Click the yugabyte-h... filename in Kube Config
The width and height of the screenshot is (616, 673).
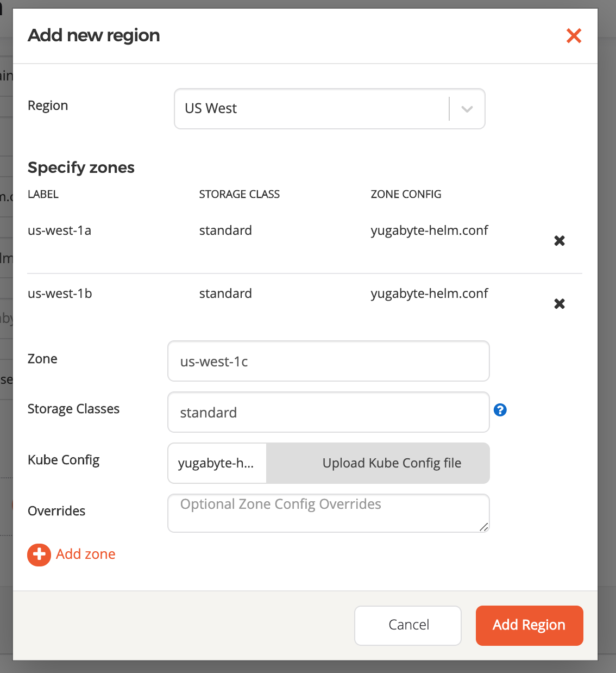point(216,463)
